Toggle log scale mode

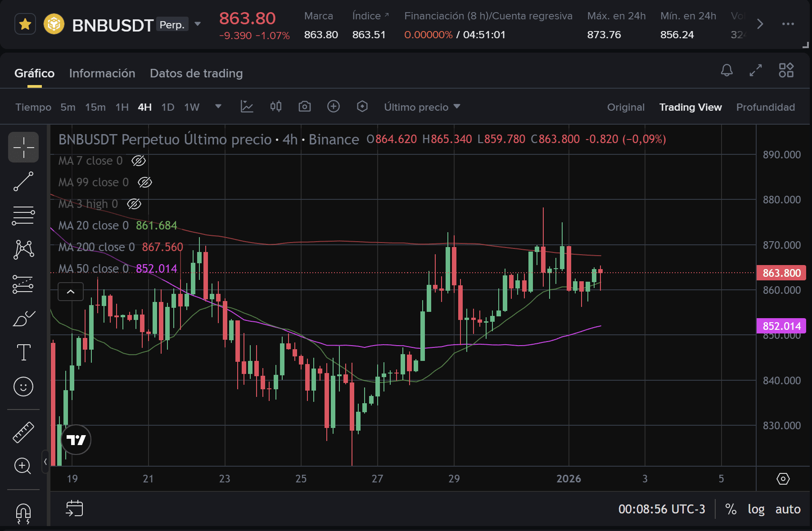click(x=756, y=509)
